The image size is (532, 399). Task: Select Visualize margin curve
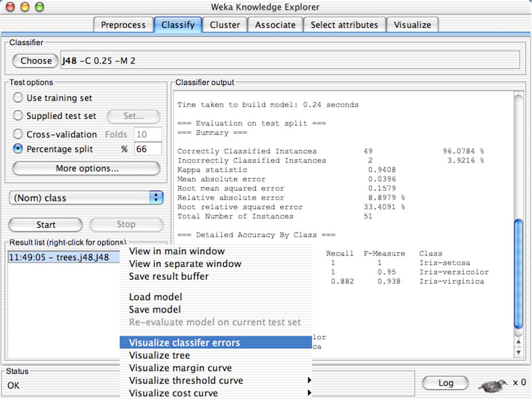click(216, 368)
